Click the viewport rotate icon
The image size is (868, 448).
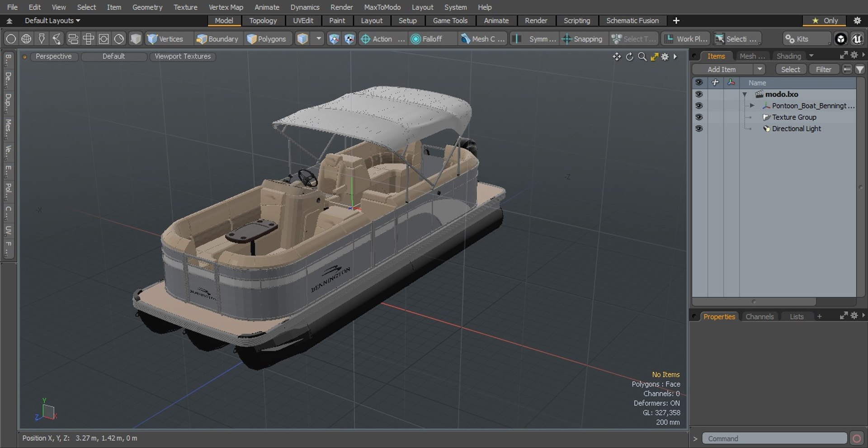pyautogui.click(x=629, y=57)
